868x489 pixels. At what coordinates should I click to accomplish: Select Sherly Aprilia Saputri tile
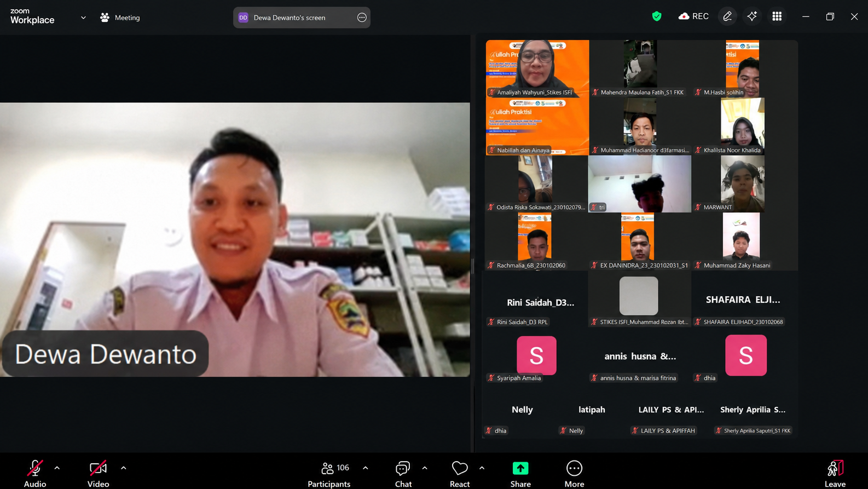[x=753, y=419]
